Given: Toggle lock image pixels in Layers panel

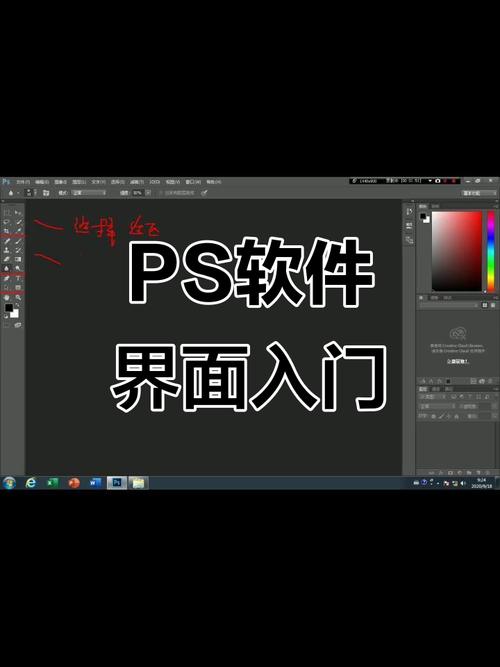Looking at the screenshot, I should pyautogui.click(x=441, y=416).
